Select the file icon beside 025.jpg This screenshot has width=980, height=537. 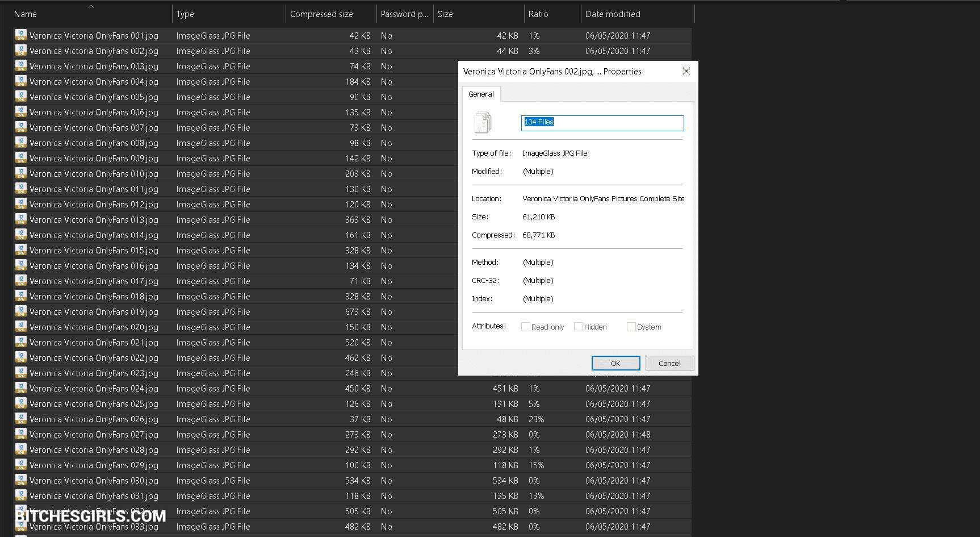point(21,403)
